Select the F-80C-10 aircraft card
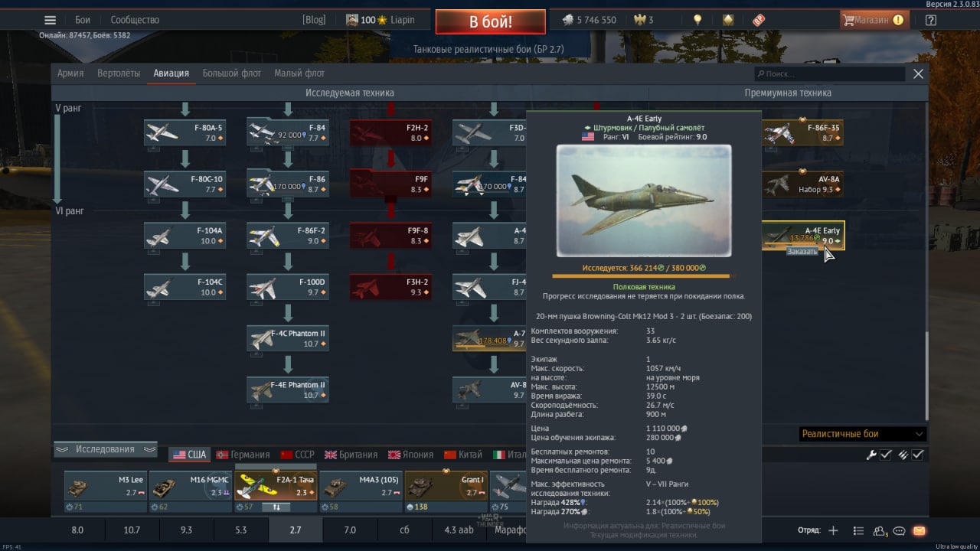 tap(185, 184)
